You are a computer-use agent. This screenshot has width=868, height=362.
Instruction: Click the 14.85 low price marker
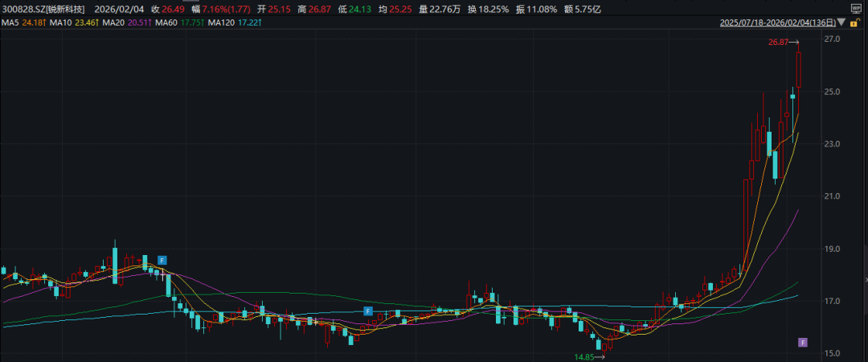pyautogui.click(x=587, y=356)
